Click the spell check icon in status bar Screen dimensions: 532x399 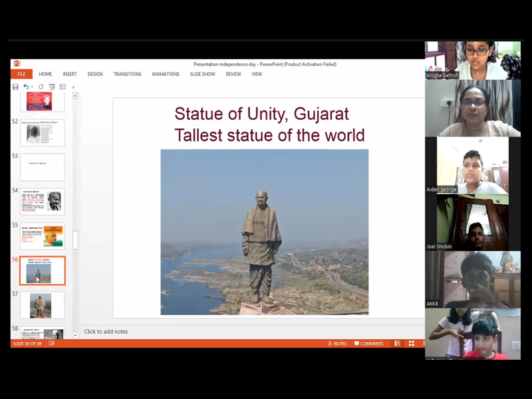pyautogui.click(x=52, y=344)
